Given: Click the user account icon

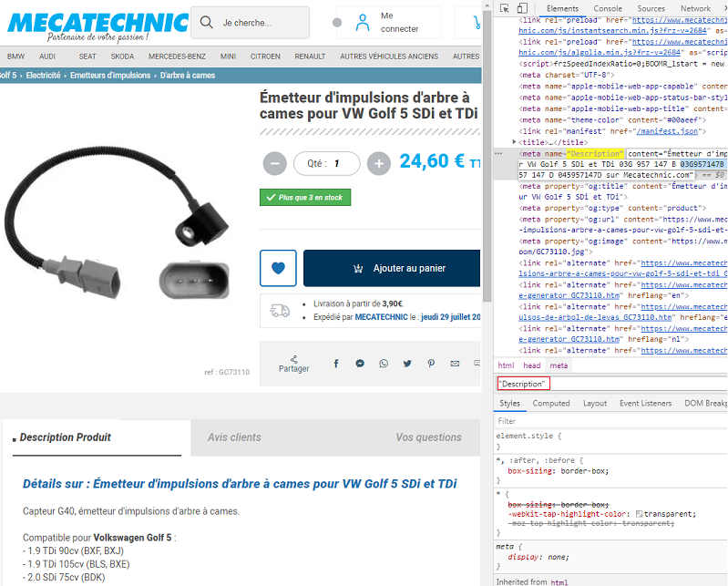Looking at the screenshot, I should pyautogui.click(x=363, y=22).
